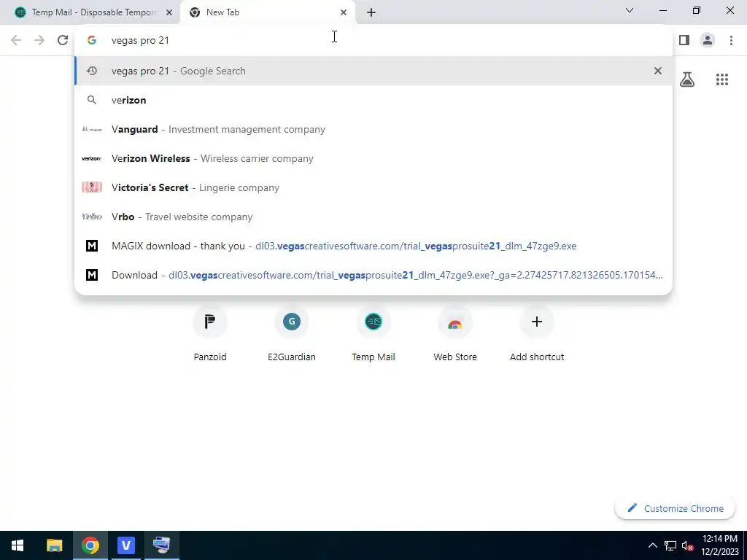The image size is (747, 560).
Task: Open the E2Guardian shortcut
Action: pos(292,333)
